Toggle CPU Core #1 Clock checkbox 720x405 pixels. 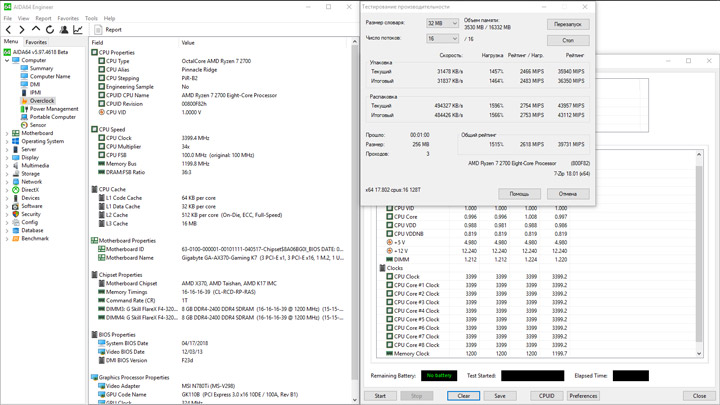[x=389, y=285]
